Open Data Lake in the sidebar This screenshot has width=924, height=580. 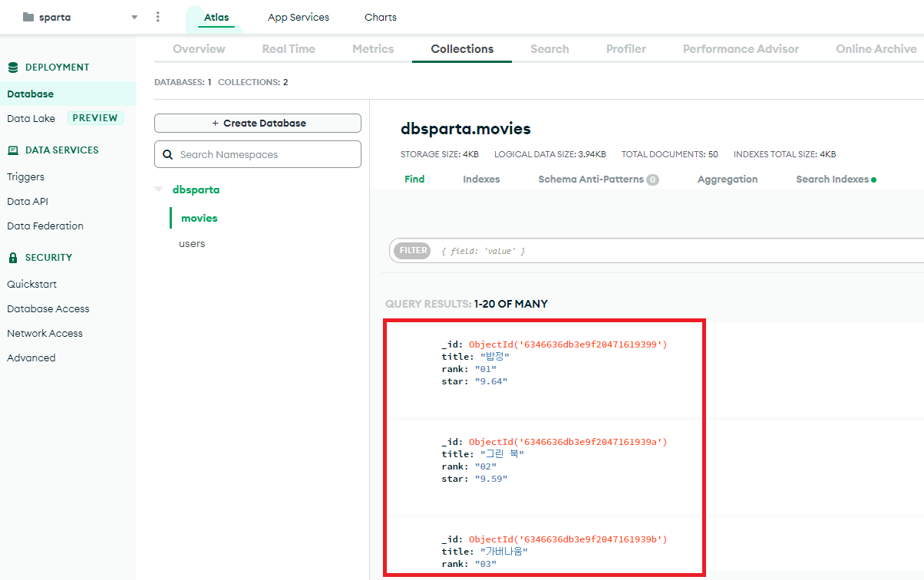pos(31,118)
